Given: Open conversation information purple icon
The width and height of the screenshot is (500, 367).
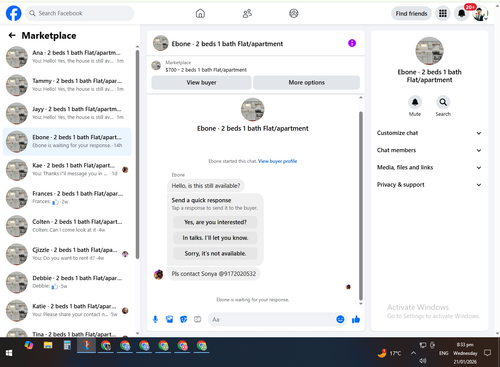Looking at the screenshot, I should point(352,43).
